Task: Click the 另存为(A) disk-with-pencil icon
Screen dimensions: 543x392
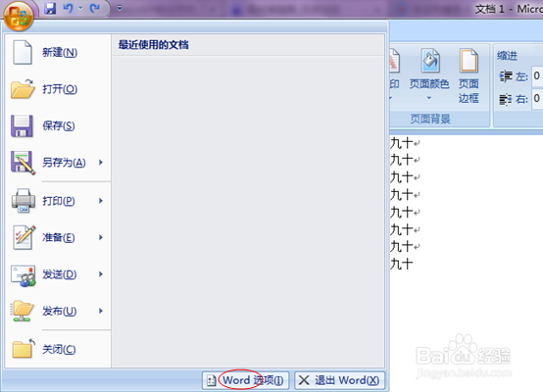Action: [x=23, y=163]
